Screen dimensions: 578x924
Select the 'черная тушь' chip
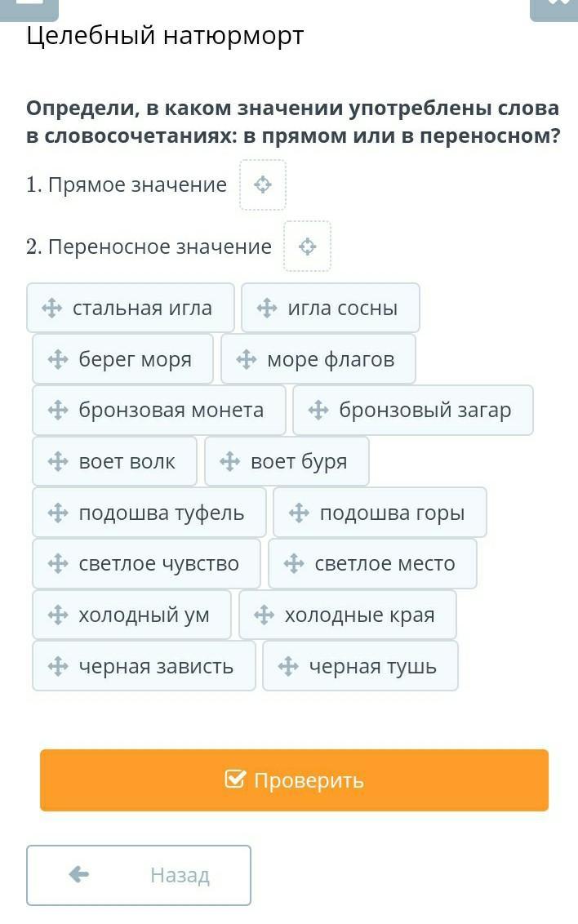(361, 666)
